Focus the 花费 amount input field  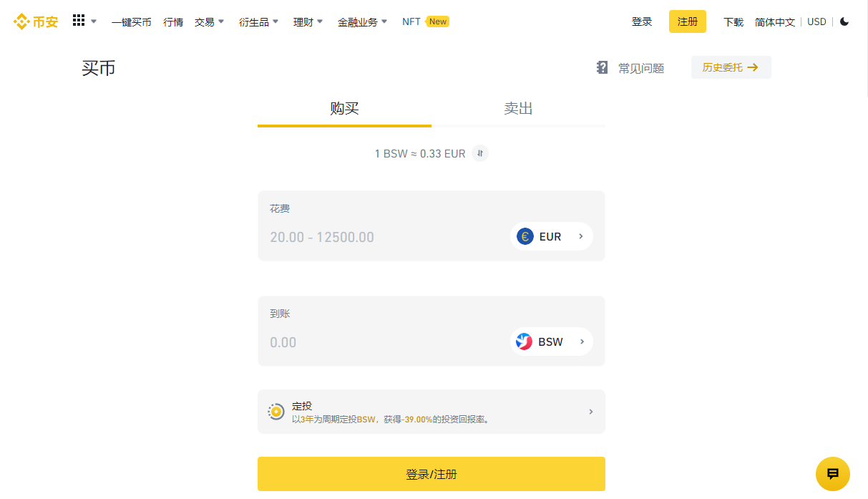point(383,237)
